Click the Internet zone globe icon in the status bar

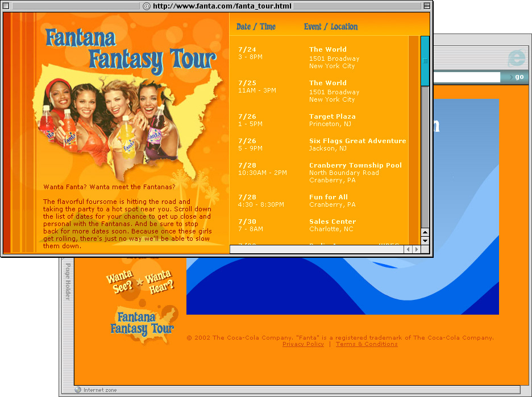78,390
